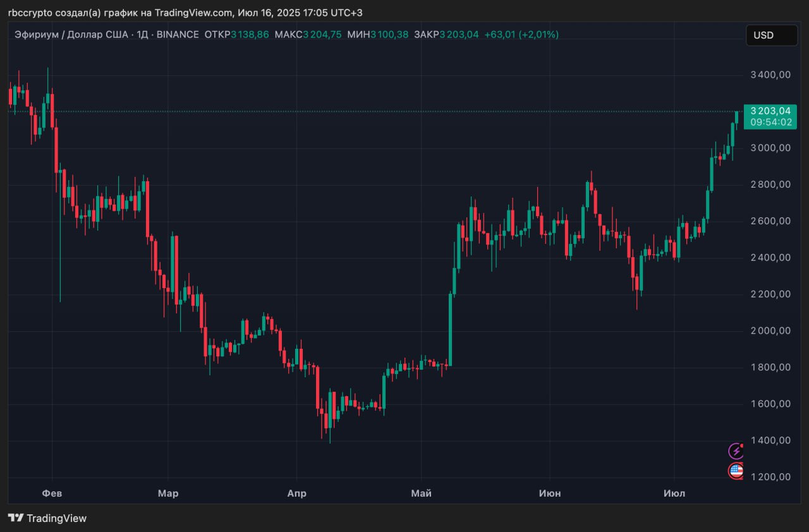Open the USD currency selector
809x532 pixels.
(x=772, y=35)
